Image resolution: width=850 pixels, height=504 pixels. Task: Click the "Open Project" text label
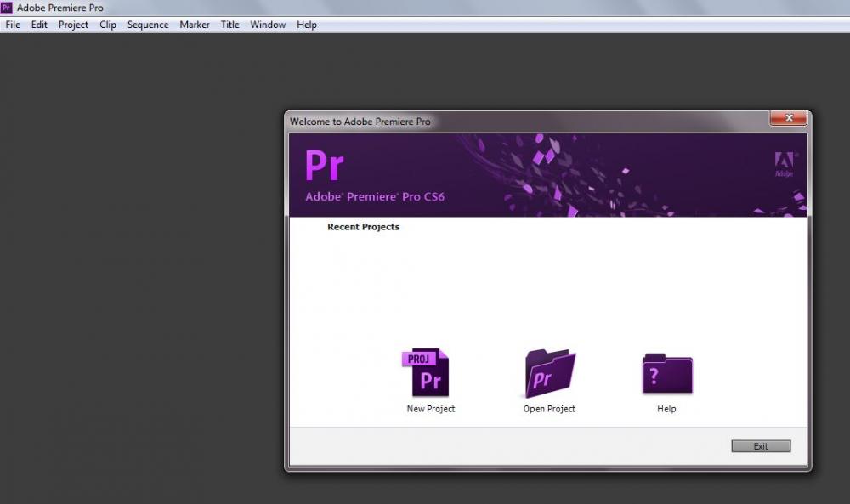pyautogui.click(x=549, y=409)
